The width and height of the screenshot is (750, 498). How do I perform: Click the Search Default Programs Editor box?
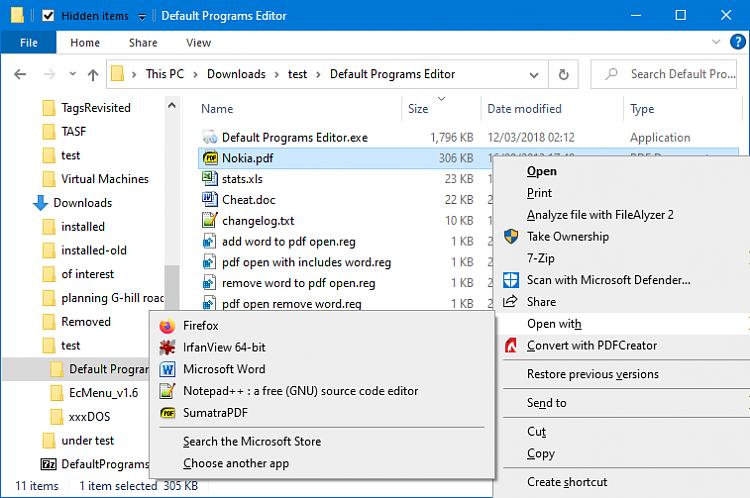pos(680,74)
